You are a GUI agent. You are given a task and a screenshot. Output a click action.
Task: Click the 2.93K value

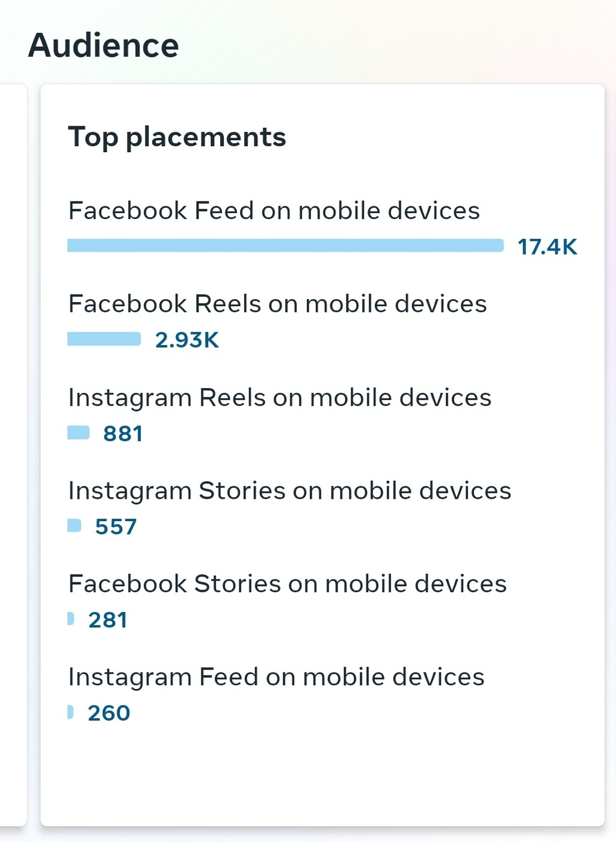point(187,340)
